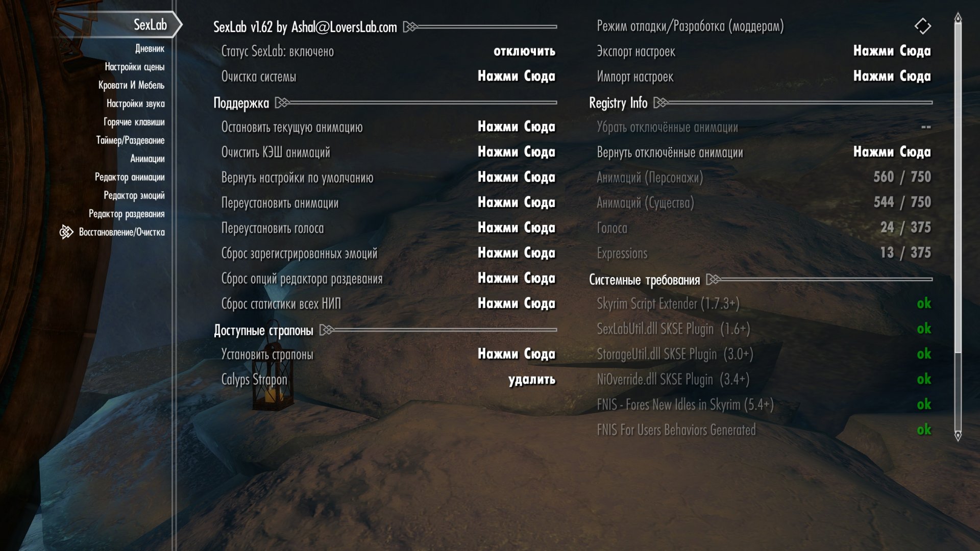Select the SexLab mod header tab

pyautogui.click(x=150, y=24)
